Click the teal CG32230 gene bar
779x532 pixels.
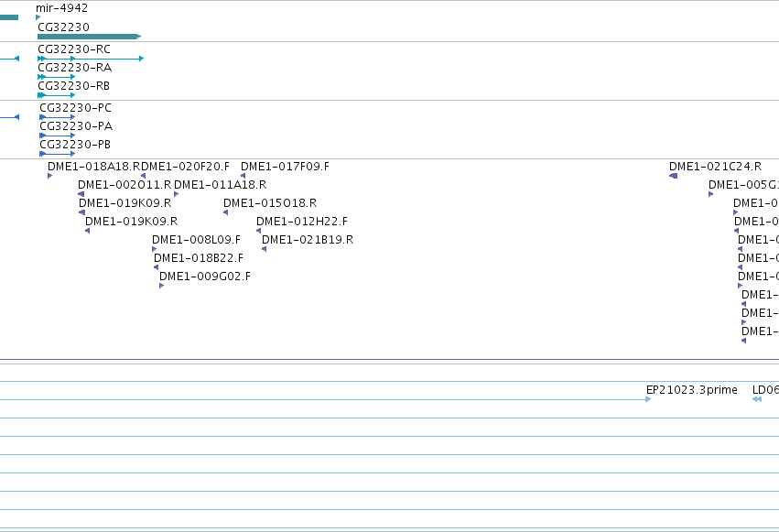coord(90,37)
